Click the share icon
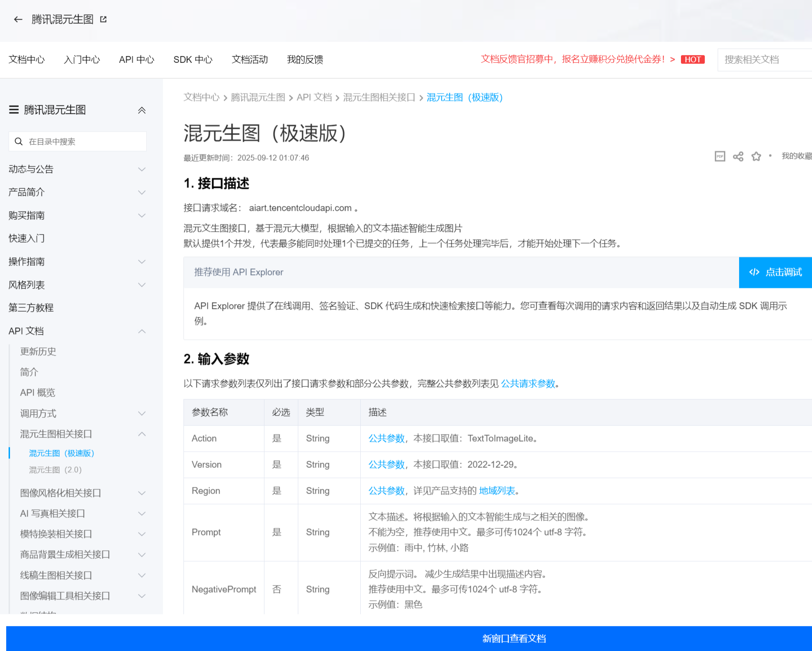812x651 pixels. pos(738,156)
